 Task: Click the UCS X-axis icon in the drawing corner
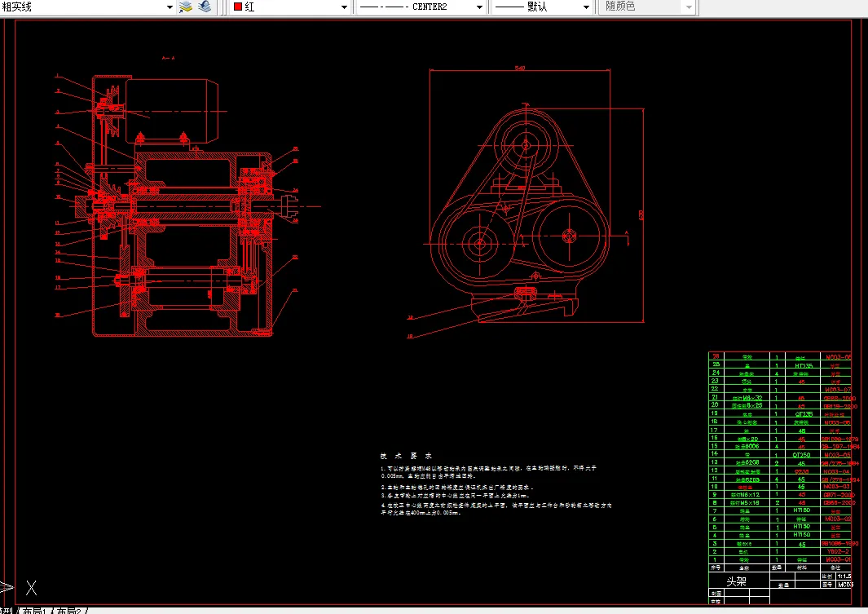tap(31, 587)
